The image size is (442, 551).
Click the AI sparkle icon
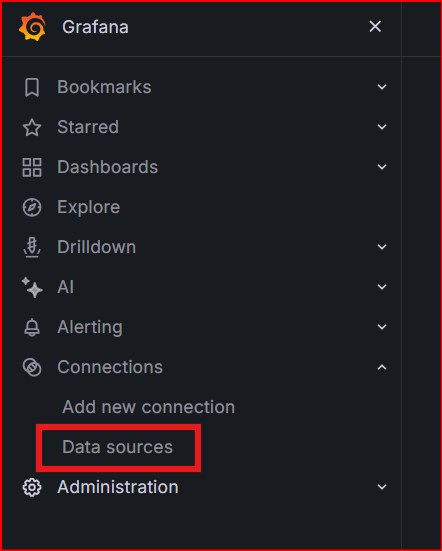pyautogui.click(x=32, y=287)
